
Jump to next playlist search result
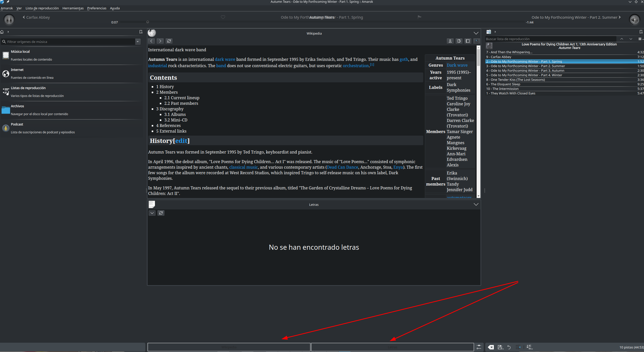(631, 39)
